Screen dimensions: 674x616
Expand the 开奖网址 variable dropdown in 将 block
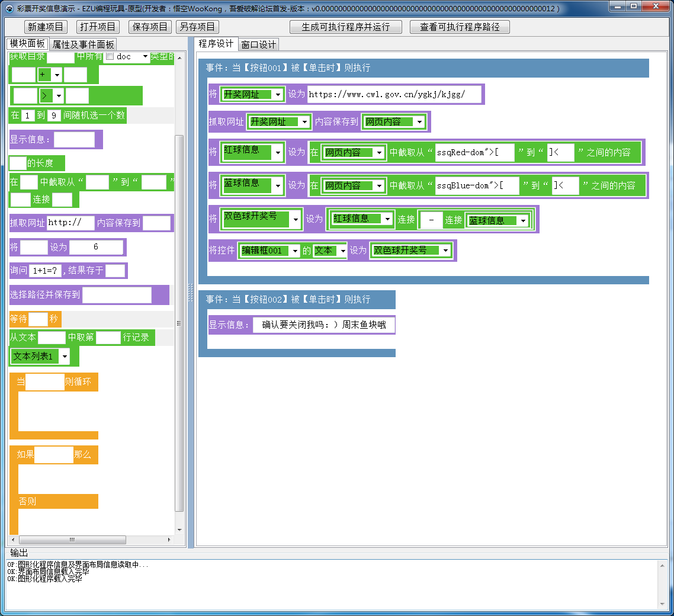tap(278, 94)
